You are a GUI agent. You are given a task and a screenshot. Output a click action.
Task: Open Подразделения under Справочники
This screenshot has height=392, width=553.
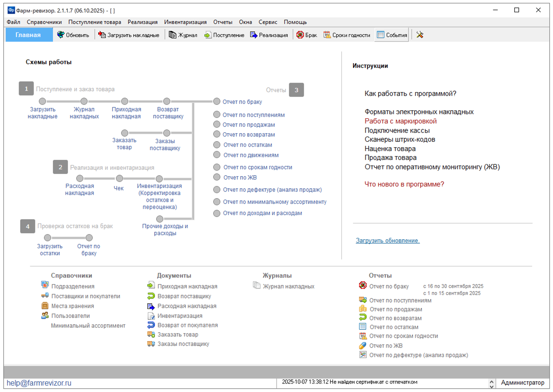tap(72, 286)
